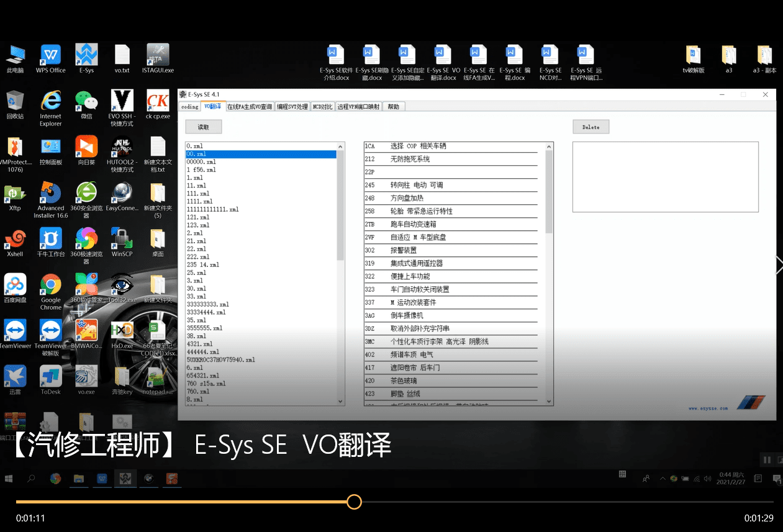Open the NCD对比 tab
The height and width of the screenshot is (532, 783).
tap(322, 107)
